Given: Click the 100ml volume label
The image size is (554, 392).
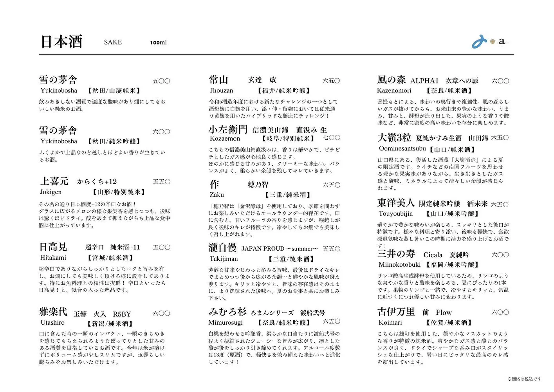Looking at the screenshot, I should click(x=158, y=43).
